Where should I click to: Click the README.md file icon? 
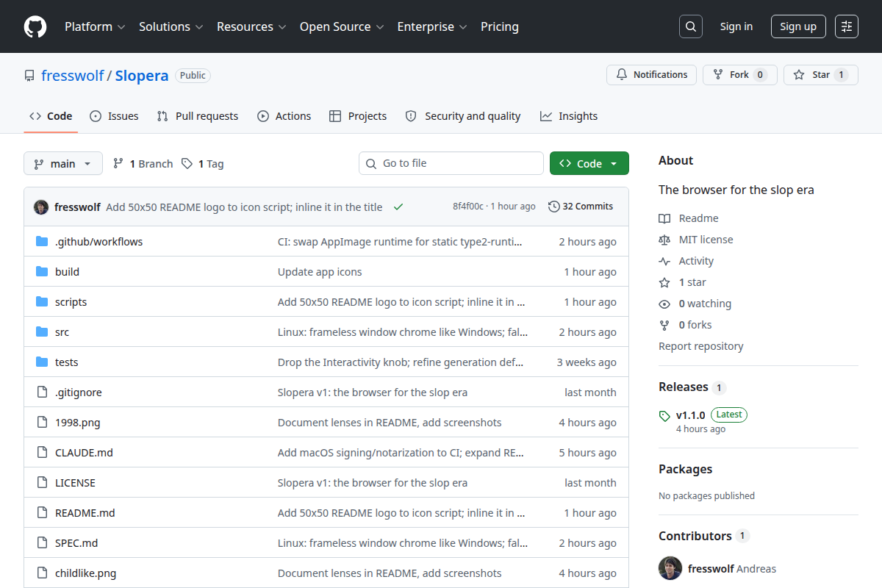click(x=42, y=512)
